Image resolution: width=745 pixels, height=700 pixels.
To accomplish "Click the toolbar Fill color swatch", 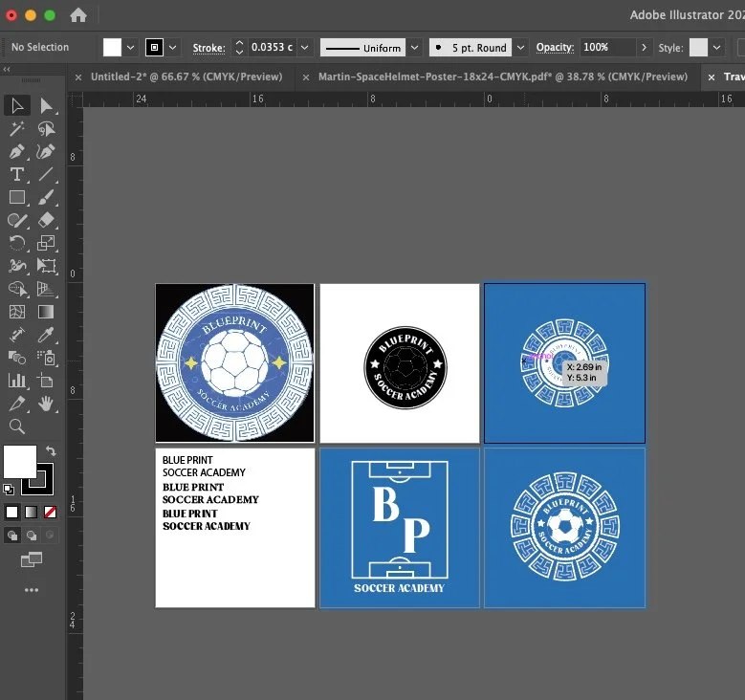I will click(x=20, y=462).
